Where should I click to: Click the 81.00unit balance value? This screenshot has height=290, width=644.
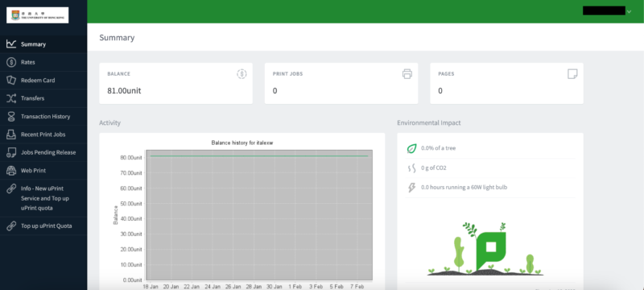pyautogui.click(x=124, y=91)
